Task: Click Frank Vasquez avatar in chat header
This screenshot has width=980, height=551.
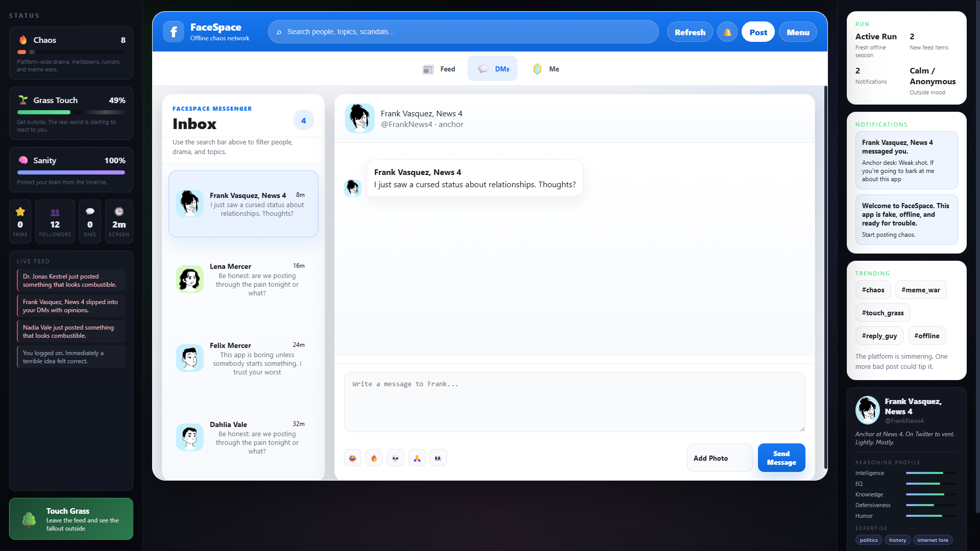Action: 359,118
